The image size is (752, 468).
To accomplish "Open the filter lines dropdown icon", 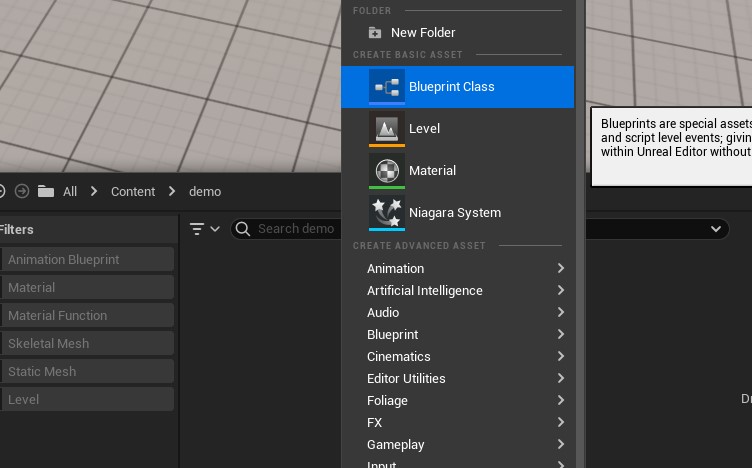I will 204,229.
